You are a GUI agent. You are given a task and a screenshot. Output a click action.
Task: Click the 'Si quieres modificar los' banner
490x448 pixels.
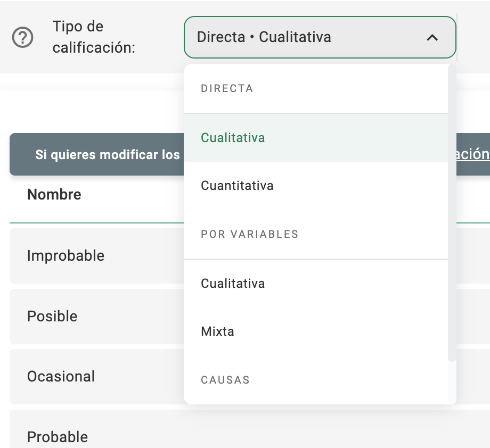tap(108, 155)
